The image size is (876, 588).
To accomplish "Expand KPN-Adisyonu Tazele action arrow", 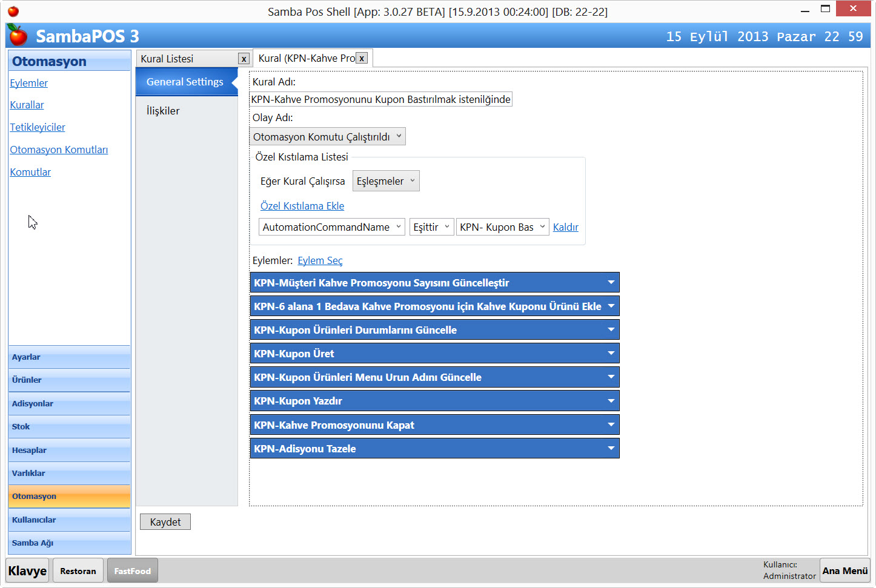I will (611, 449).
